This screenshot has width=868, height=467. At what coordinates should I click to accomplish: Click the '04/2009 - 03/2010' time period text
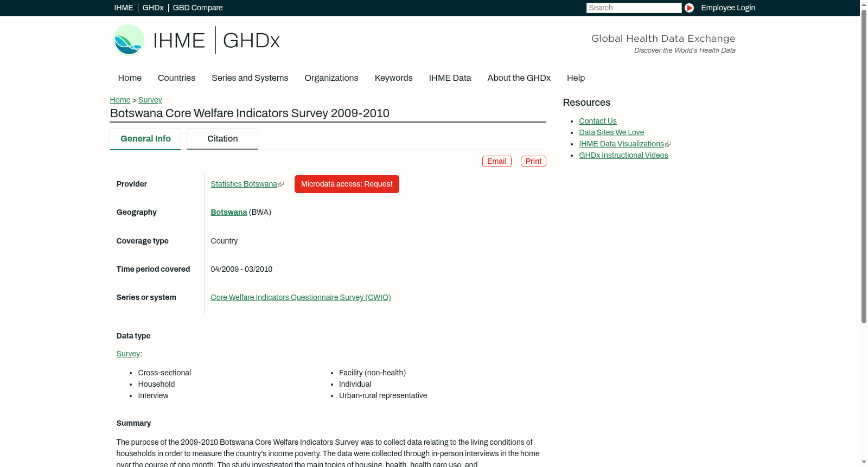pos(241,269)
